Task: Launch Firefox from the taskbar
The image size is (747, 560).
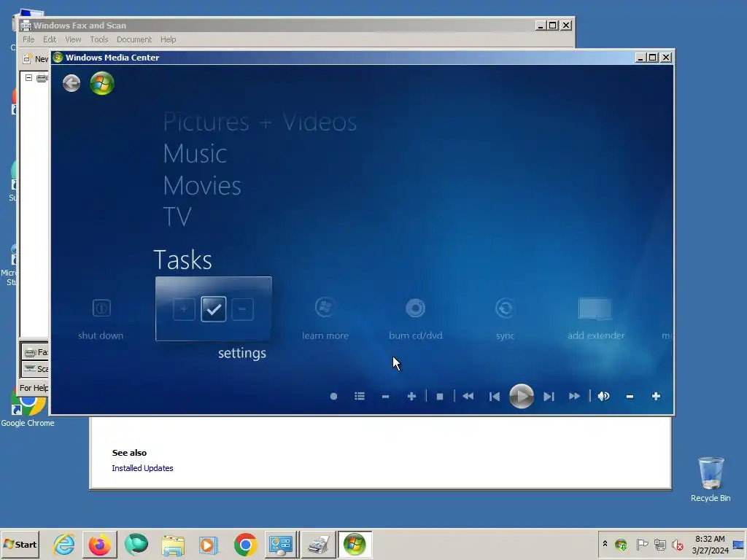Action: 99,544
